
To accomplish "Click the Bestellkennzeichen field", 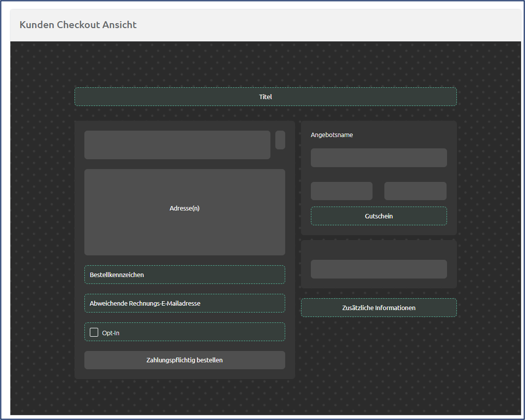I will point(185,275).
